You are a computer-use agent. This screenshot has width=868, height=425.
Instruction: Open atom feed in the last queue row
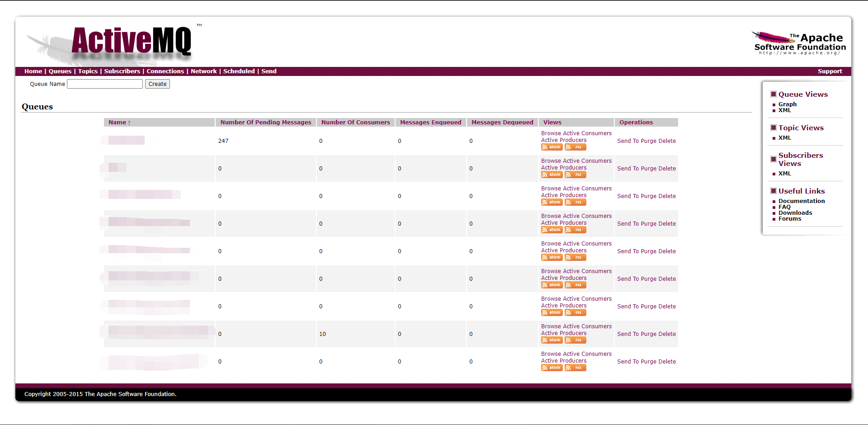coord(552,368)
